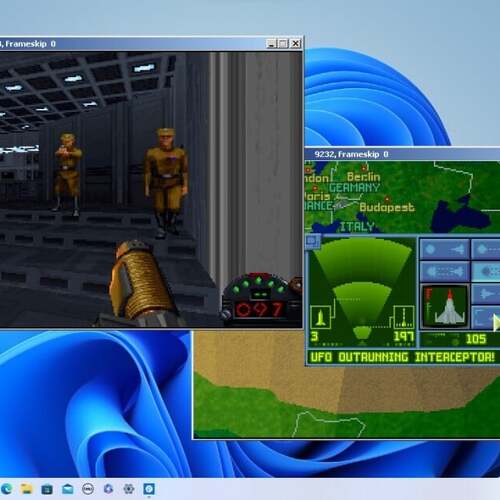The image size is (500, 500).
Task: Click the interceptor craft damage display
Action: coord(445,306)
